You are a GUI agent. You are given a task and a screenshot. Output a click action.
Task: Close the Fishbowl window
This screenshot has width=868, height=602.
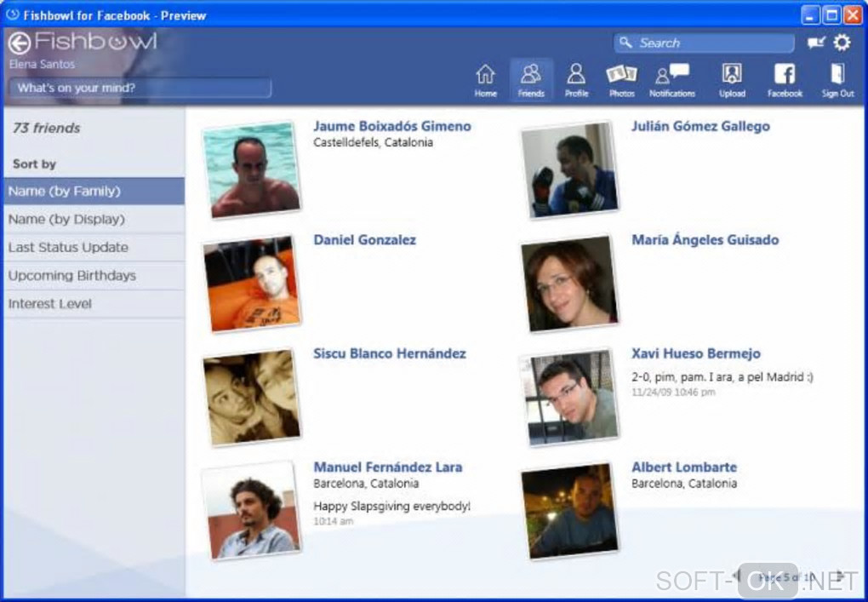(852, 15)
